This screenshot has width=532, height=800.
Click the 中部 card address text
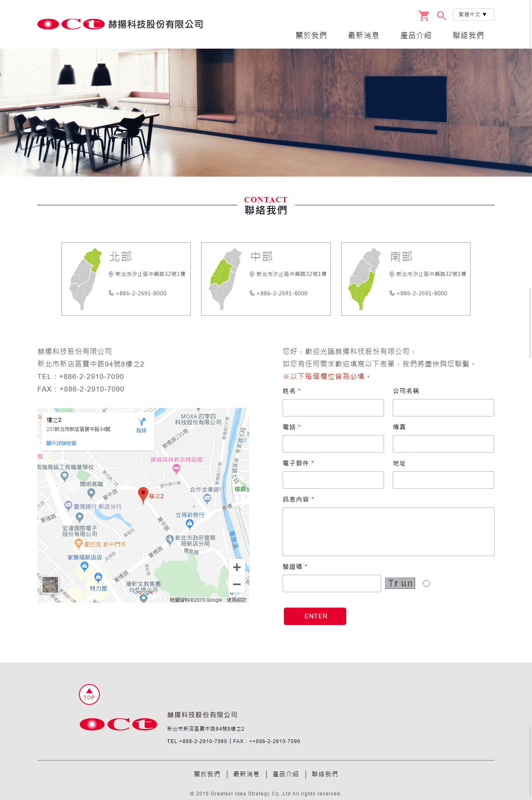[x=291, y=274]
